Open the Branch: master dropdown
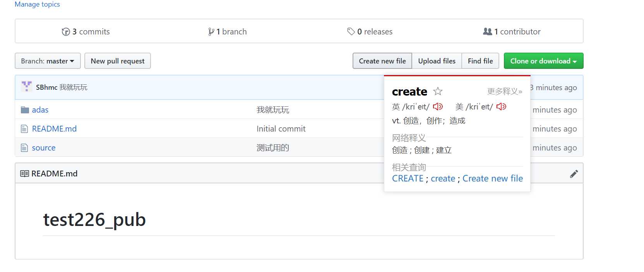644x272 pixels. point(48,61)
